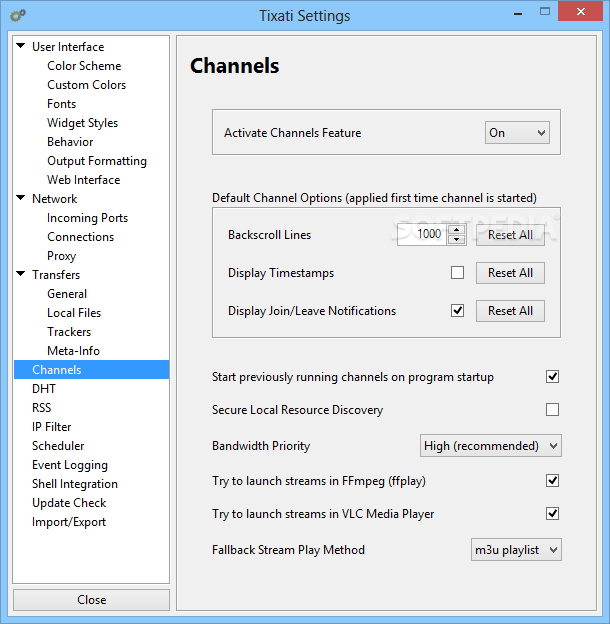
Task: Enable the Display Timestamps checkbox
Action: click(x=457, y=273)
